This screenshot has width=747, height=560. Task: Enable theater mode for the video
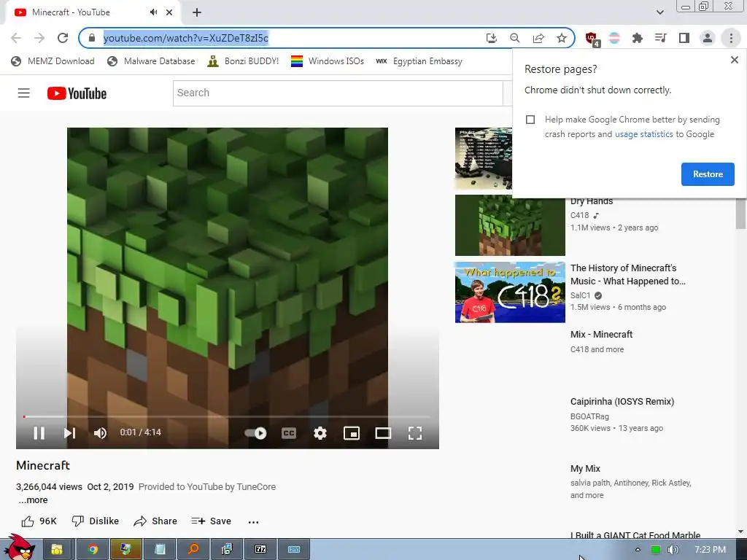383,433
